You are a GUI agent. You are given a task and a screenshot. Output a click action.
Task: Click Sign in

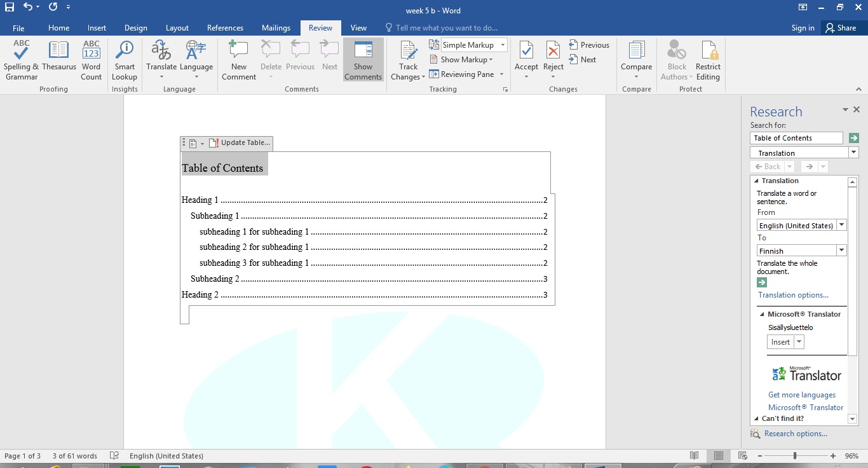pyautogui.click(x=803, y=28)
